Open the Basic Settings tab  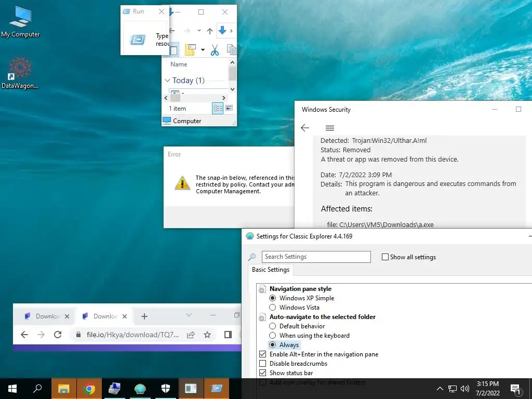pyautogui.click(x=271, y=270)
